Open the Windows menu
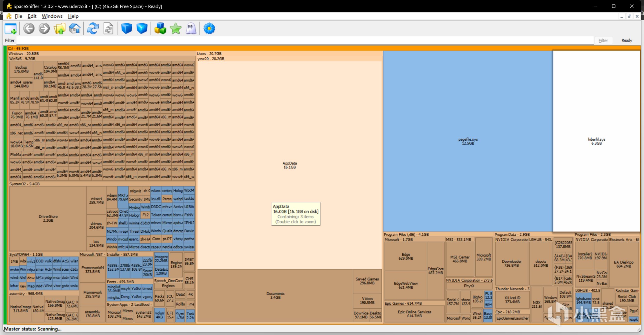The height and width of the screenshot is (335, 644). coord(52,16)
